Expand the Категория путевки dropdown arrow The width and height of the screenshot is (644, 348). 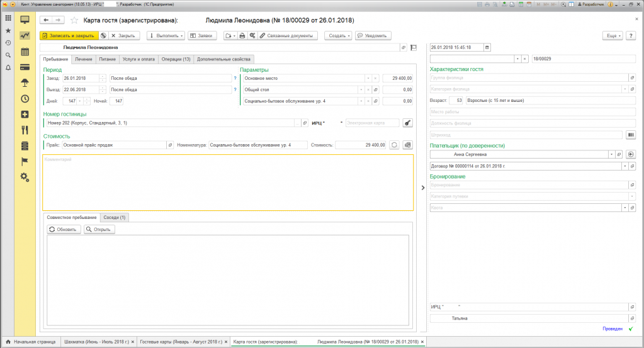click(633, 196)
